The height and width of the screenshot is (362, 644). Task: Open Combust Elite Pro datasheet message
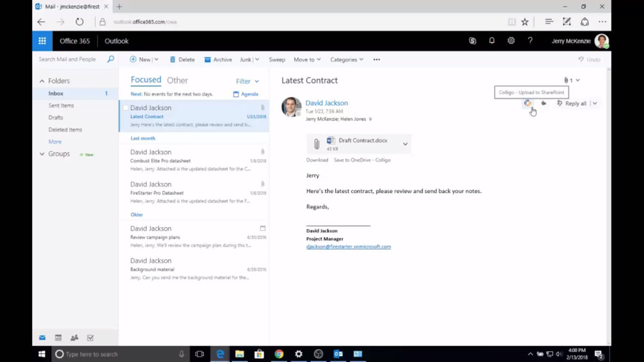[x=194, y=160]
